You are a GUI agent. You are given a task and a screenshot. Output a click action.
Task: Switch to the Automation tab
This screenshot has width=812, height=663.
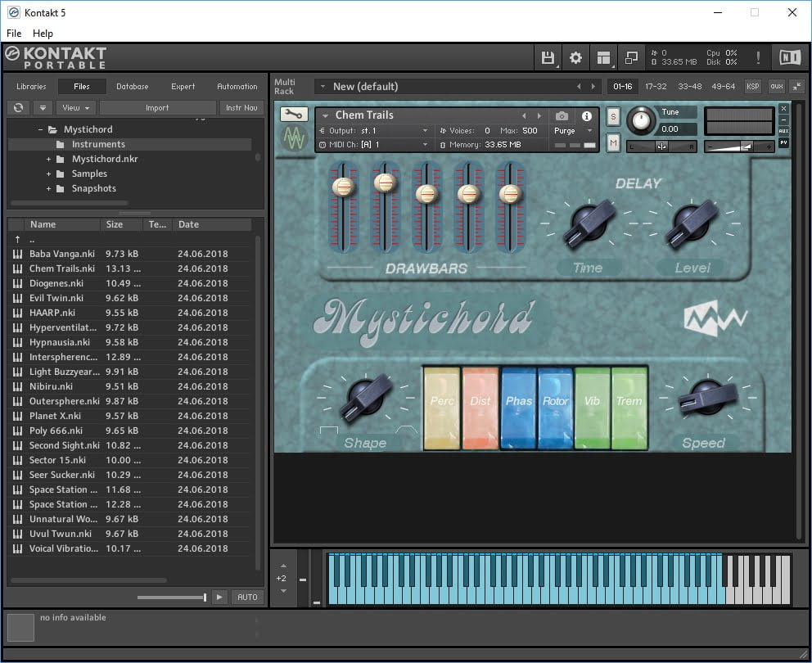[237, 87]
